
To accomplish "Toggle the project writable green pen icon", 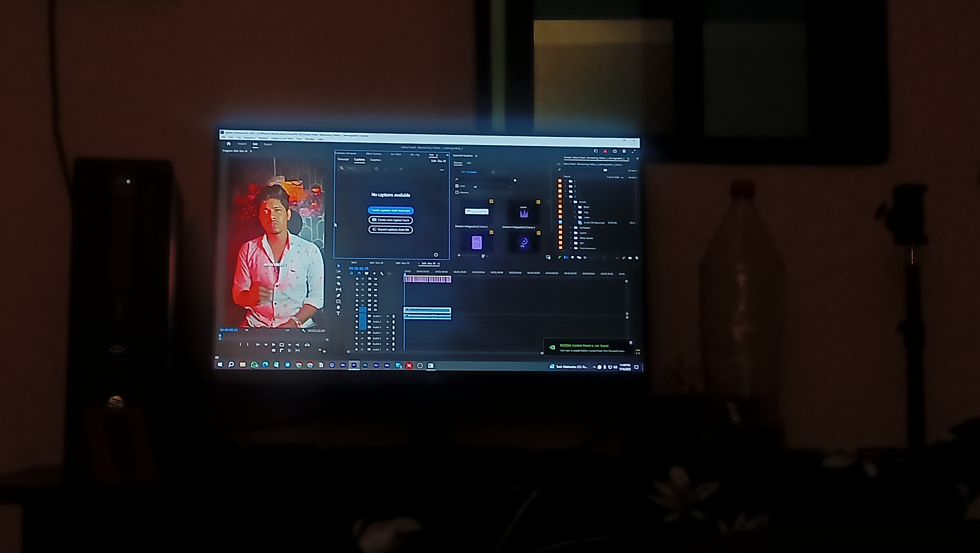I will tap(559, 257).
